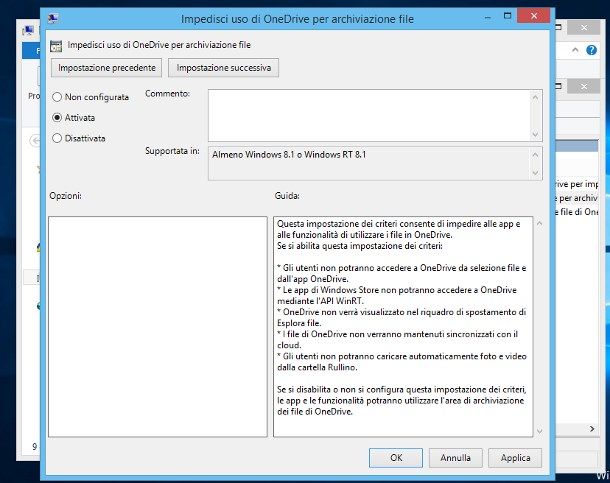Image resolution: width=610 pixels, height=483 pixels.
Task: Close the second background window
Action: pyautogui.click(x=584, y=87)
